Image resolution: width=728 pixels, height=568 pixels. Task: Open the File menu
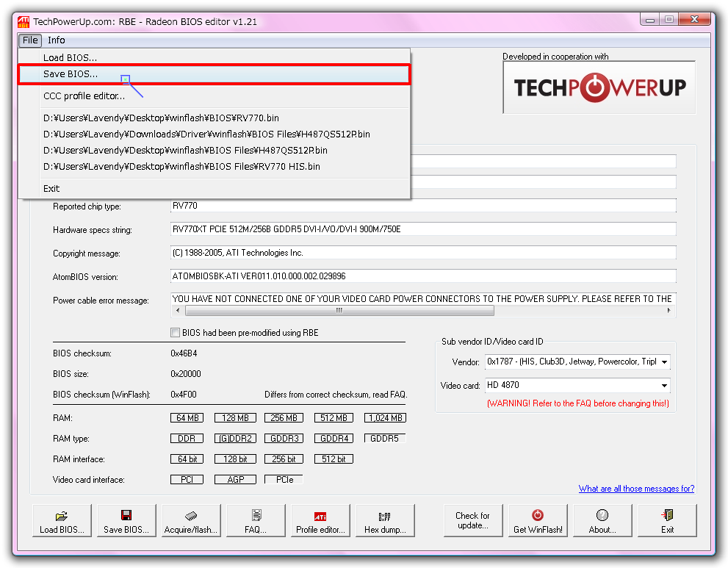pos(30,40)
